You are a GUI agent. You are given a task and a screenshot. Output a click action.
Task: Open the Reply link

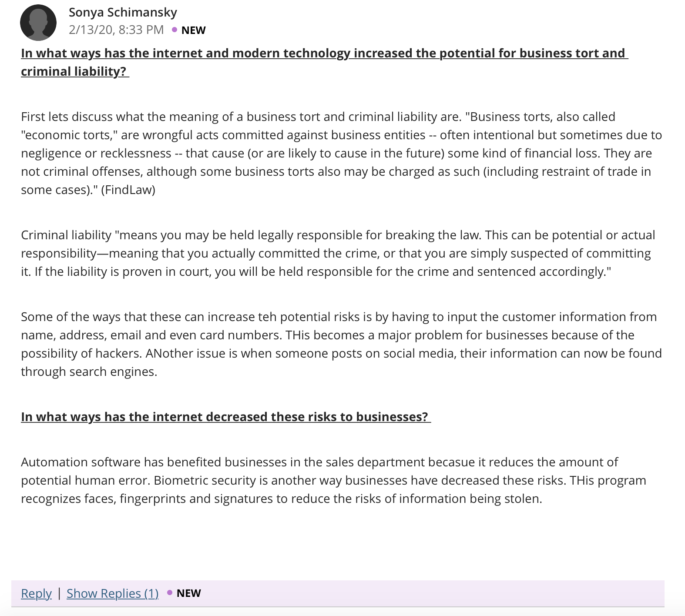(36, 593)
